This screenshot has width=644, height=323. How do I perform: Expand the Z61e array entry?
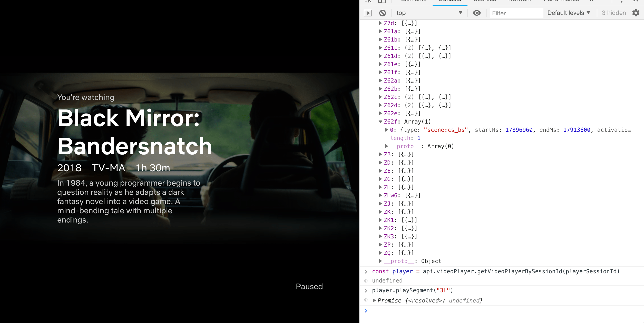click(380, 64)
